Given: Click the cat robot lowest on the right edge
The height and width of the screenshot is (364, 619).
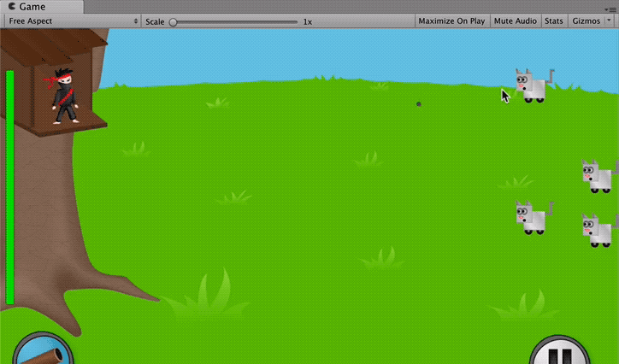Looking at the screenshot, I should 600,230.
